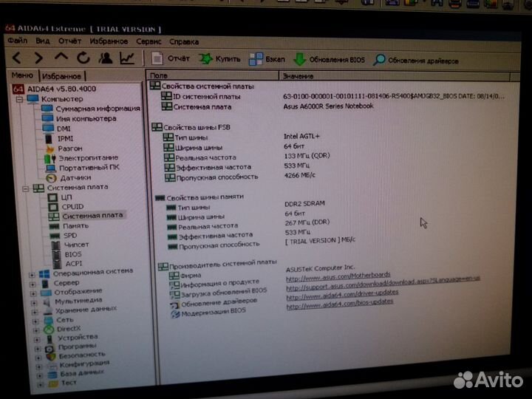Select Конфигурация tree item
Viewport: 532px width, 399px height.
84,364
